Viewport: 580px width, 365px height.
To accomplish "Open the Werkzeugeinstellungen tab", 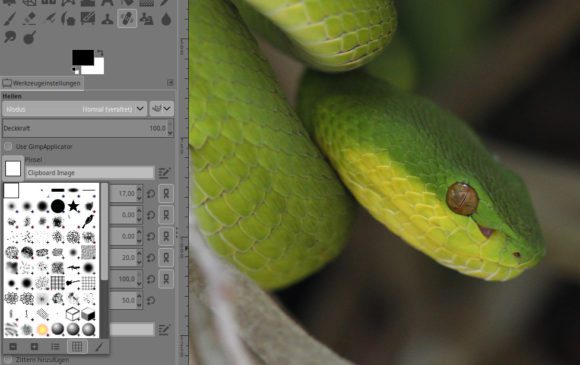I will 42,83.
